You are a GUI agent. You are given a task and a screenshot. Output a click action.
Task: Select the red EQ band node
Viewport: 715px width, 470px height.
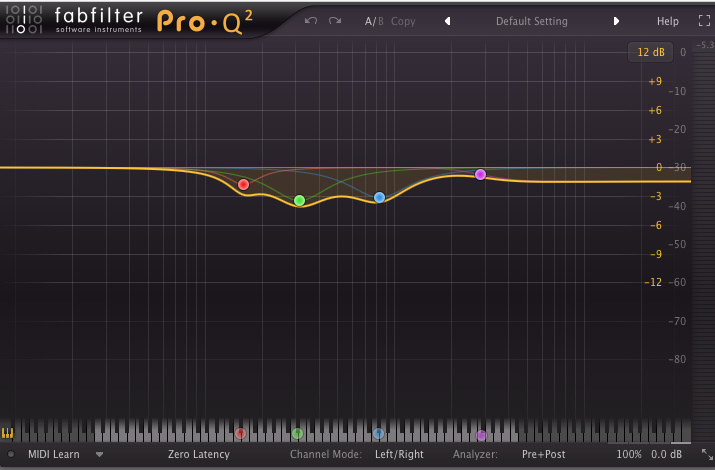coord(244,185)
